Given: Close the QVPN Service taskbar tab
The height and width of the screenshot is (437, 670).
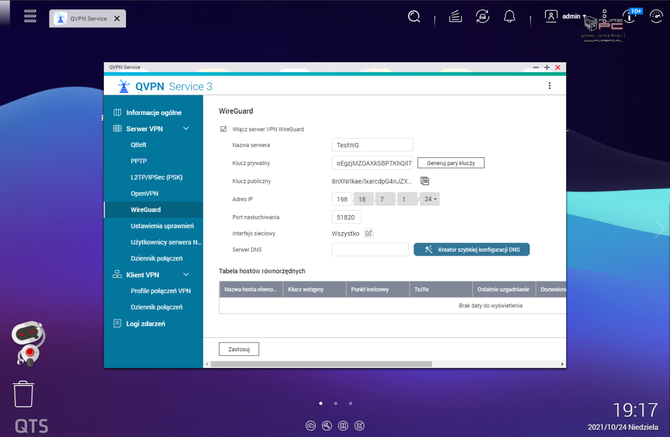Looking at the screenshot, I should coord(117,18).
